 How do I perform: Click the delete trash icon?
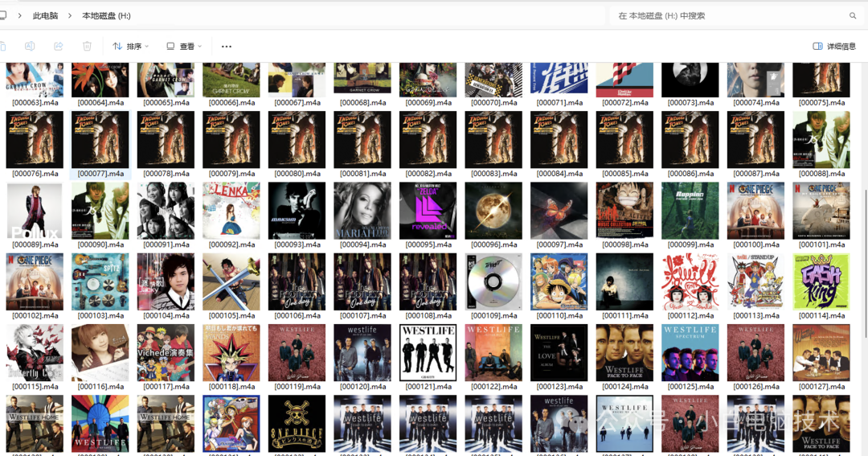[87, 47]
